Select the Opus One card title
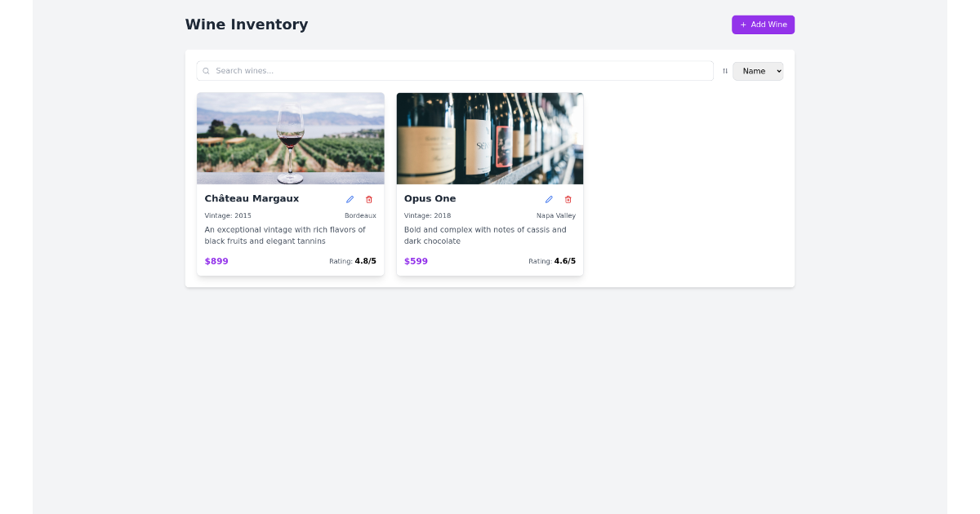980x514 pixels. [x=430, y=198]
